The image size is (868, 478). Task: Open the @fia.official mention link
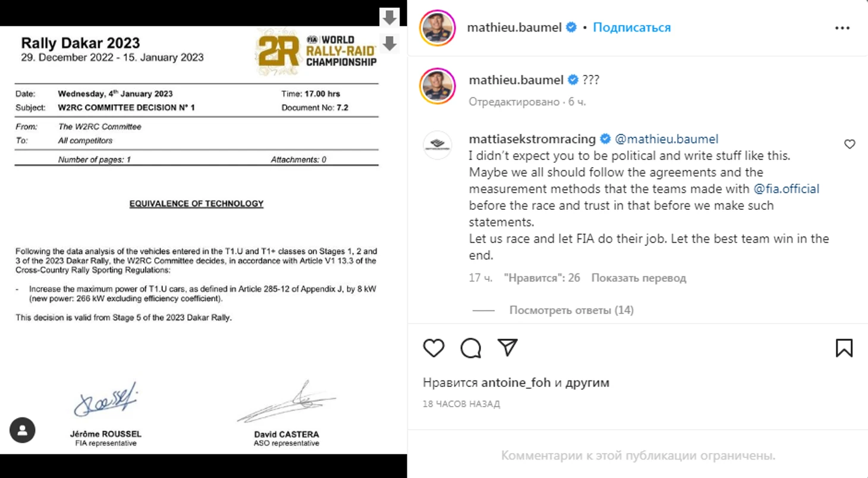point(786,189)
